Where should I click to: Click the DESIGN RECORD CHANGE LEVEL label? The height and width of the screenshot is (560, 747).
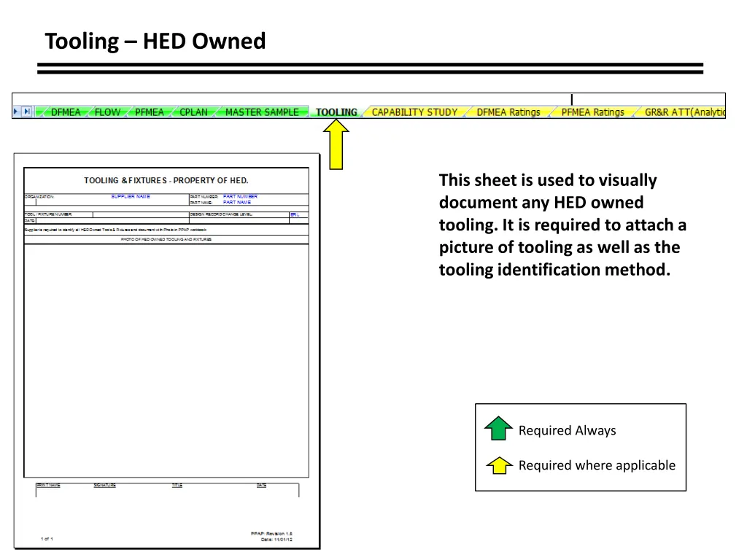point(221,215)
